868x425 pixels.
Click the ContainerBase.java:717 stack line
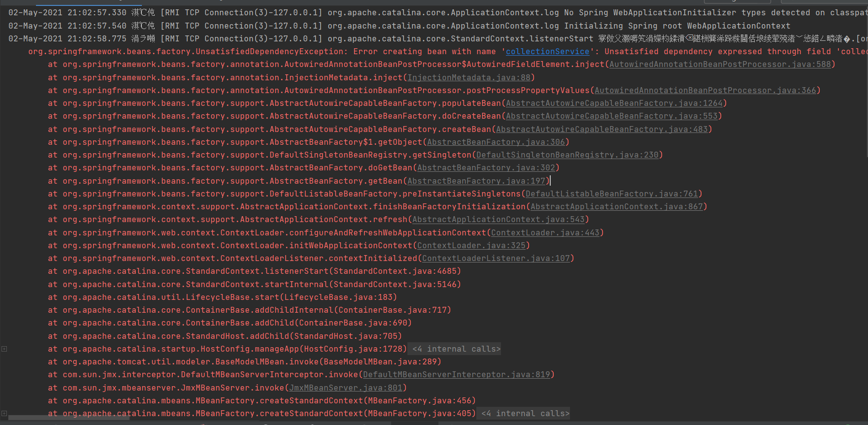pyautogui.click(x=249, y=310)
